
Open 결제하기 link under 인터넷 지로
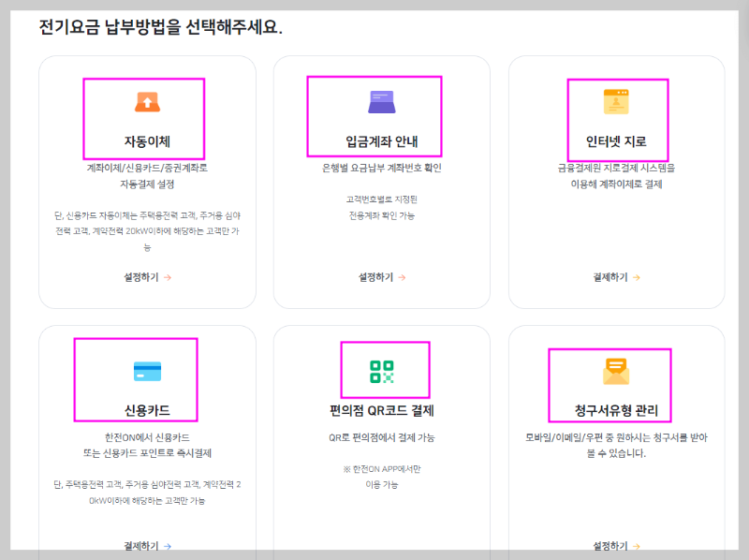click(616, 277)
